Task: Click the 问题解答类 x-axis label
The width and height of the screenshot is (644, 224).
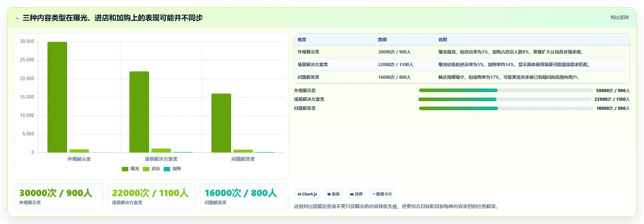Action: click(x=243, y=159)
